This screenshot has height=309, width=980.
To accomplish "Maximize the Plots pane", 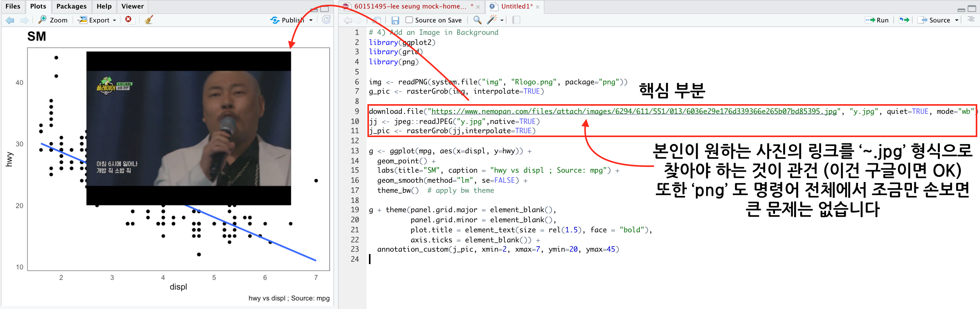I will [x=325, y=9].
